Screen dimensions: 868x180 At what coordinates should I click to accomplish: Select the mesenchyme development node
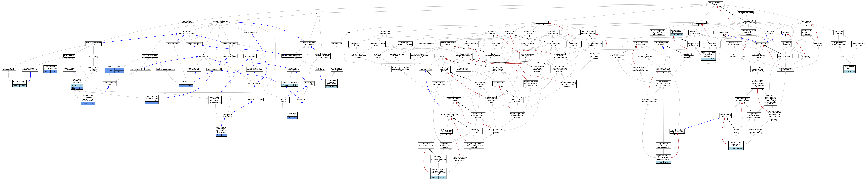[140, 69]
